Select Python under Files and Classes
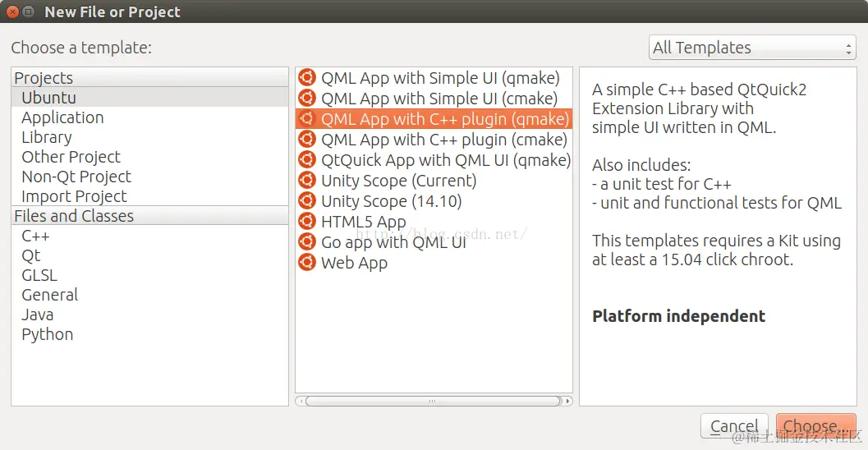This screenshot has width=868, height=450. pos(149,334)
